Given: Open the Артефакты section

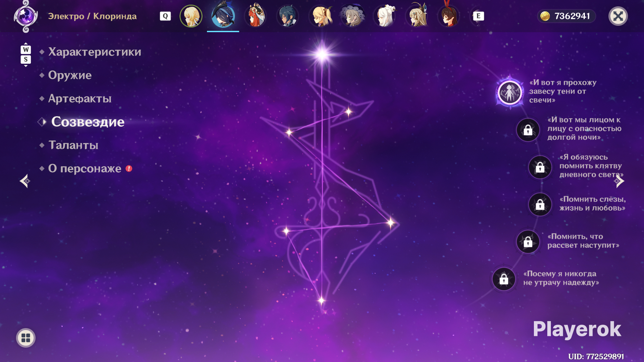Looking at the screenshot, I should (80, 98).
